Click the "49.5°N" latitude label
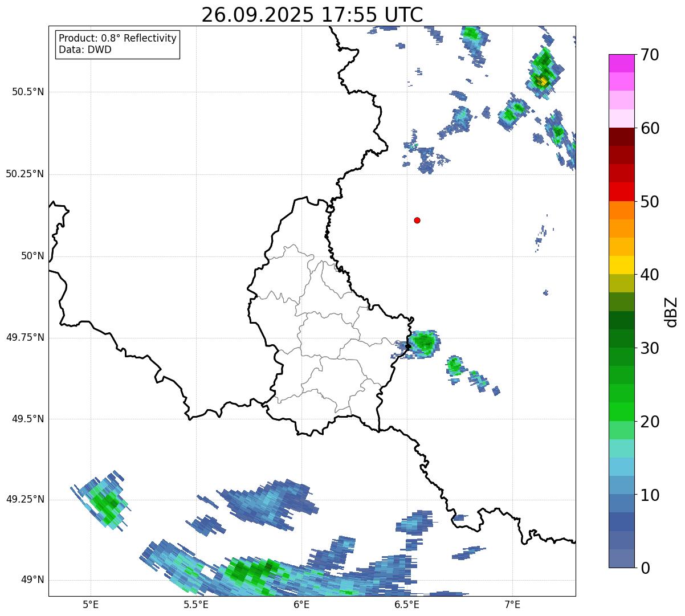 point(28,419)
